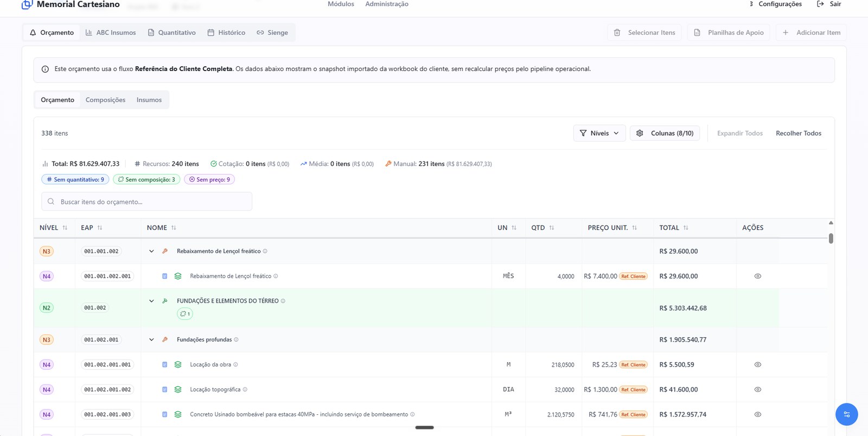Click info icon beside Rebaixamento de Lençol freático N3
Viewport: 868px width, 436px height.
(x=265, y=251)
